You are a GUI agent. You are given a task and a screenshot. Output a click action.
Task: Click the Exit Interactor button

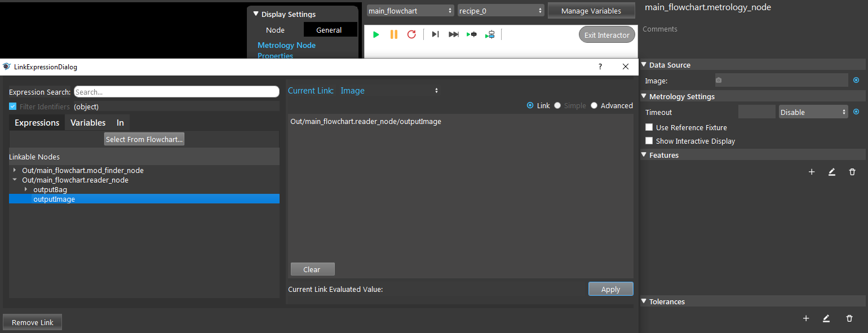[x=607, y=35]
